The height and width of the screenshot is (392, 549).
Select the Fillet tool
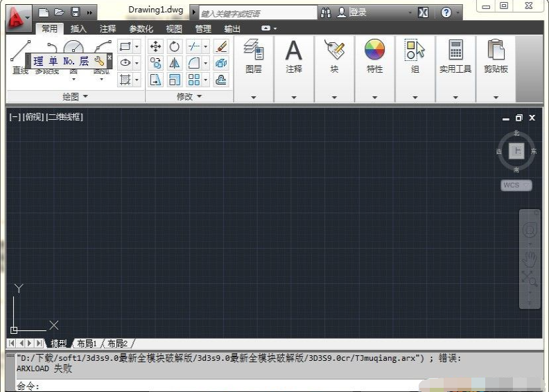(193, 63)
